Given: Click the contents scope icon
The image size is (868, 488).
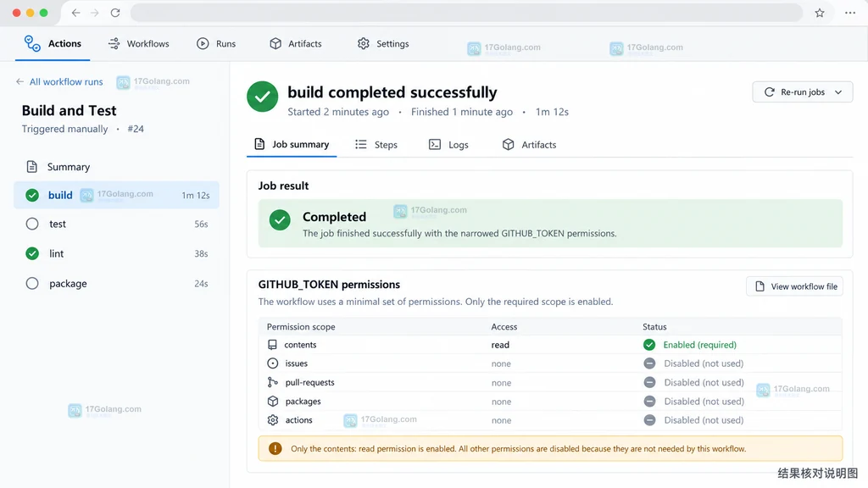Looking at the screenshot, I should [272, 345].
